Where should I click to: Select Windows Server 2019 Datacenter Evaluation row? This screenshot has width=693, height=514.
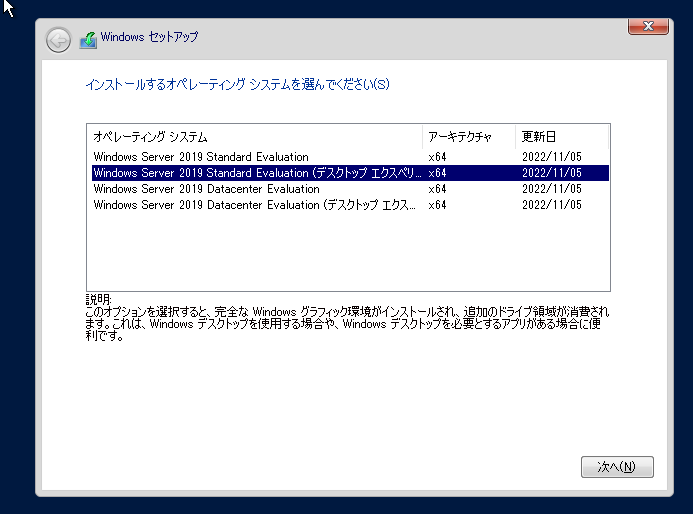pos(350,189)
